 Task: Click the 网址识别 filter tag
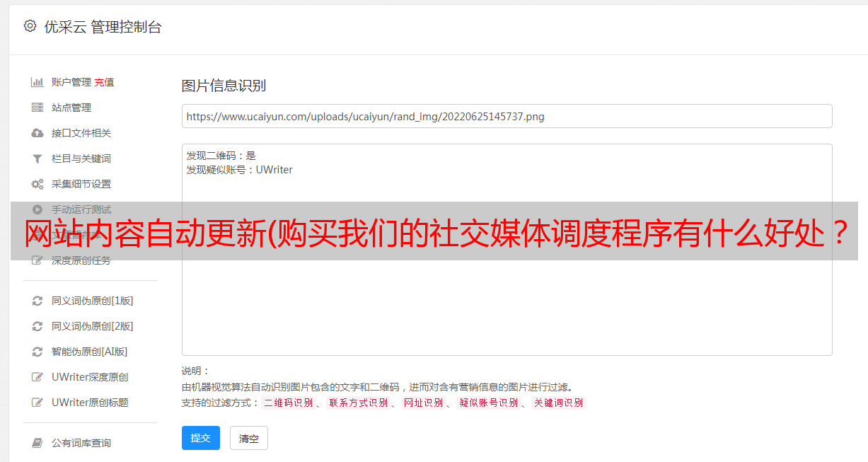[423, 403]
